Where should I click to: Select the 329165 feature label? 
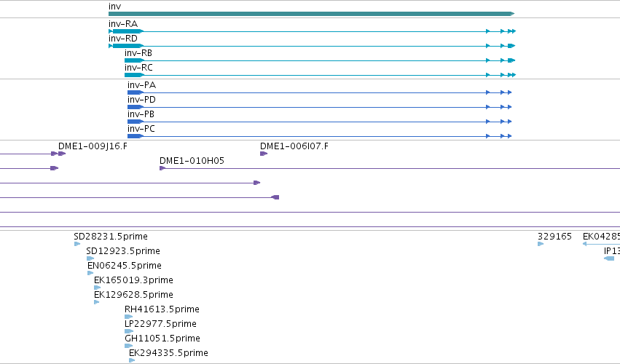(554, 237)
